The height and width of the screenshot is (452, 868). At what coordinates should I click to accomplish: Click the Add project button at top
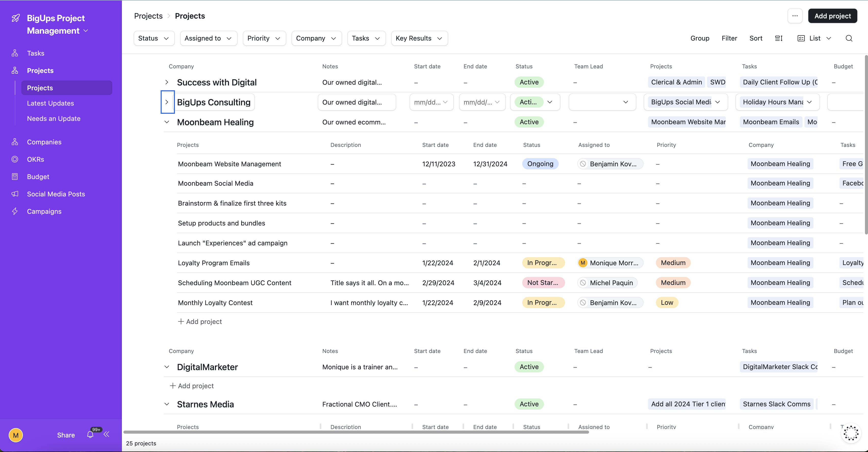(832, 16)
